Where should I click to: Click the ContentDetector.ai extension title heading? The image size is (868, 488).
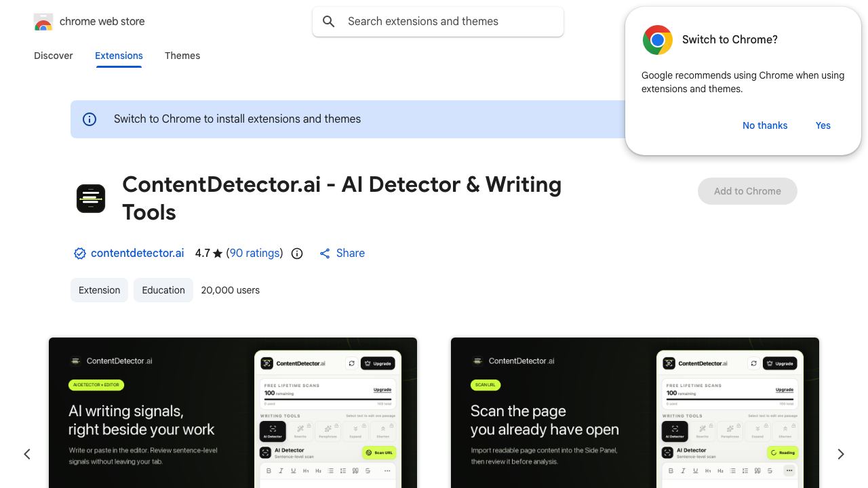click(342, 199)
